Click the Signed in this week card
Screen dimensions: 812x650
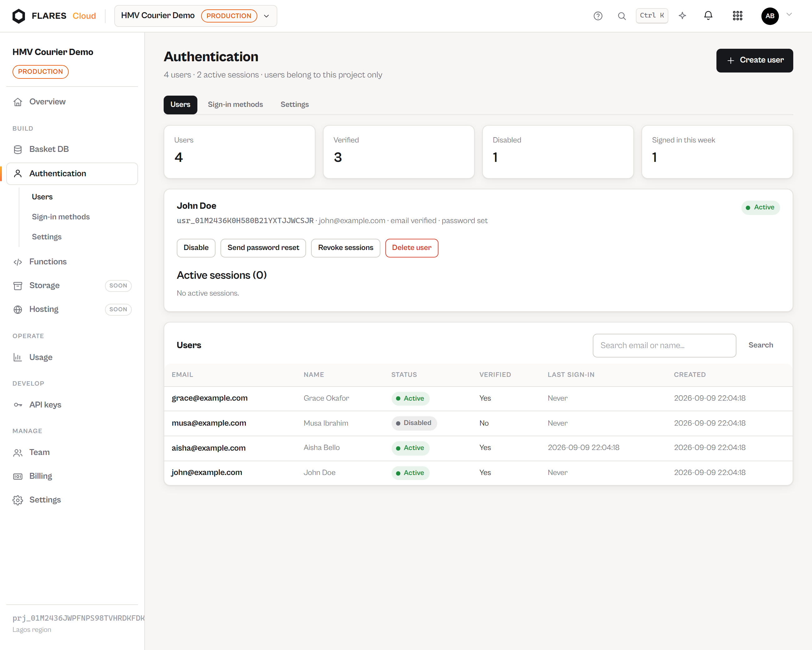point(717,152)
